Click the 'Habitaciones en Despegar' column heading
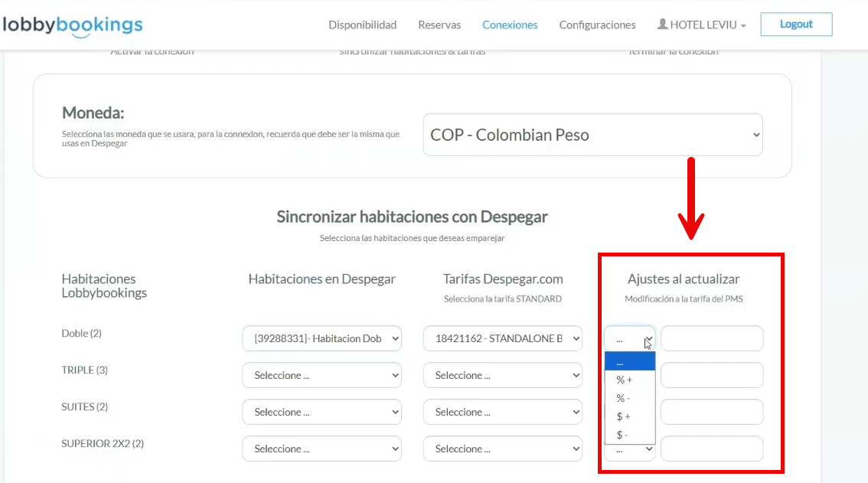 coord(321,279)
